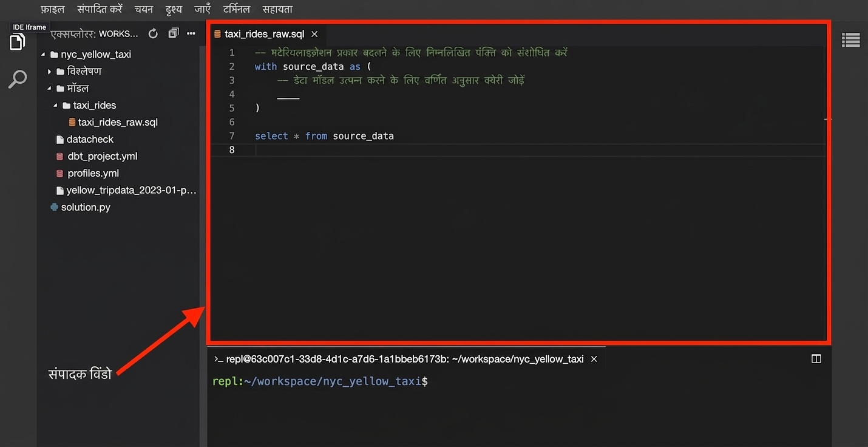868x447 pixels.
Task: Open the संपादित करें menu
Action: point(100,9)
